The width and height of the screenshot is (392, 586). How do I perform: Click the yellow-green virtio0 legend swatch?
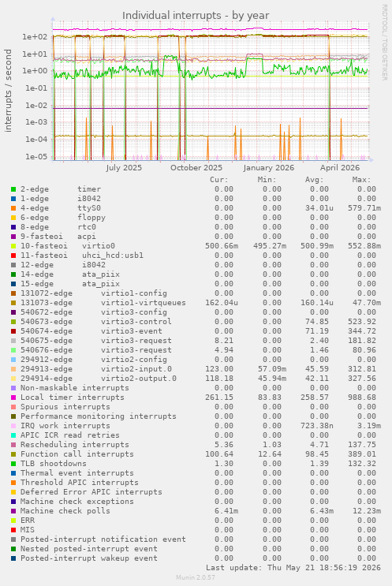click(13, 246)
